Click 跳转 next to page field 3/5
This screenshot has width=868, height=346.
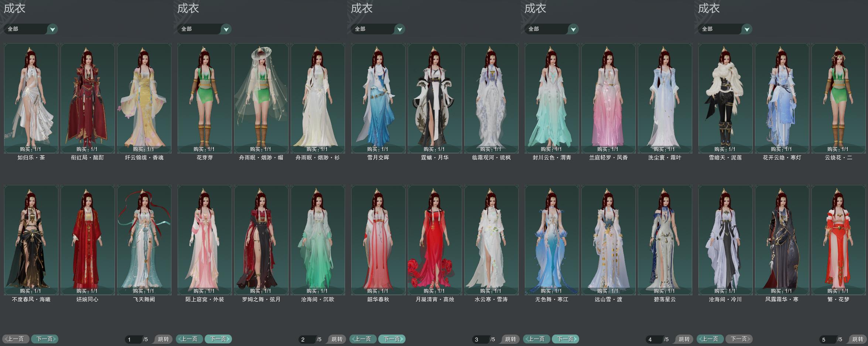[510, 339]
